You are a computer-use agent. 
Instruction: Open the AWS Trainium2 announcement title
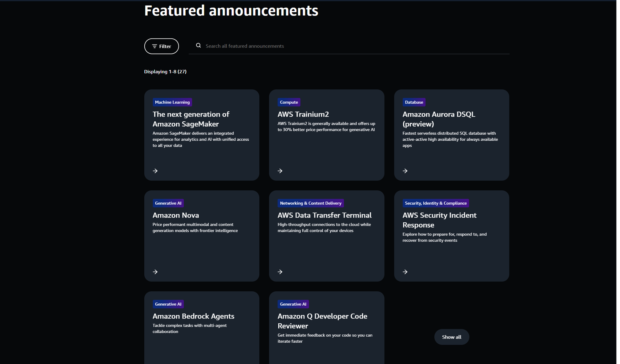303,114
